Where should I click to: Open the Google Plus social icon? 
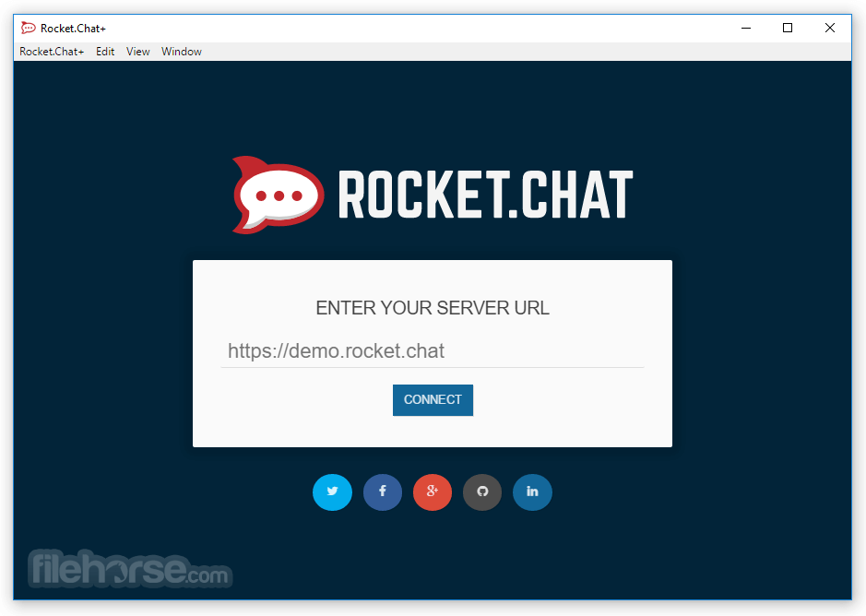coord(433,492)
